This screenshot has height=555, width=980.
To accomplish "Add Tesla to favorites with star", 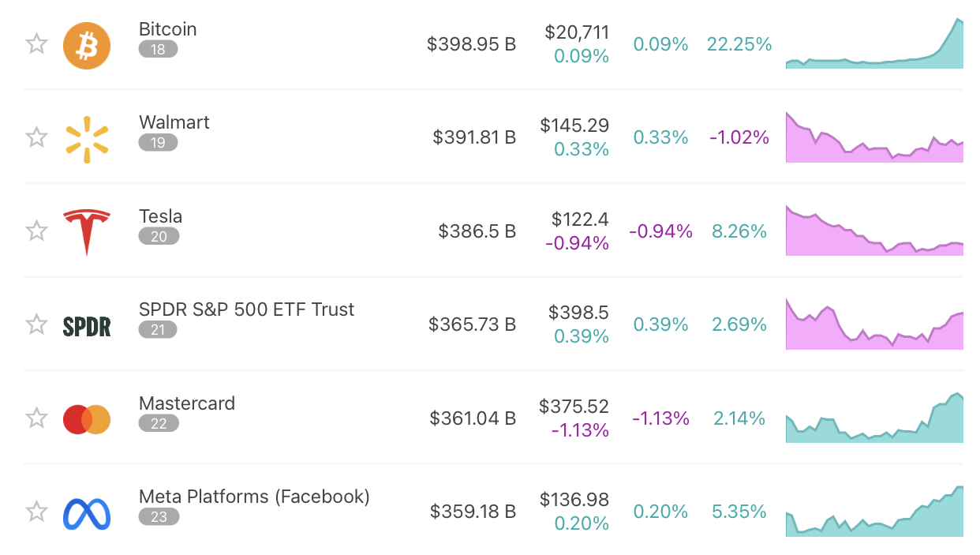I will click(37, 231).
